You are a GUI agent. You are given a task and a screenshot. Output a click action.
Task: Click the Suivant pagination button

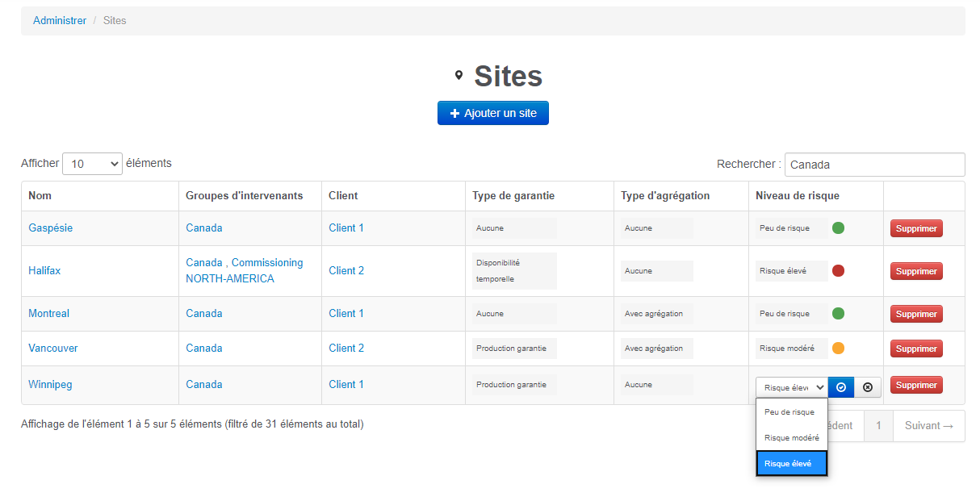pyautogui.click(x=928, y=426)
